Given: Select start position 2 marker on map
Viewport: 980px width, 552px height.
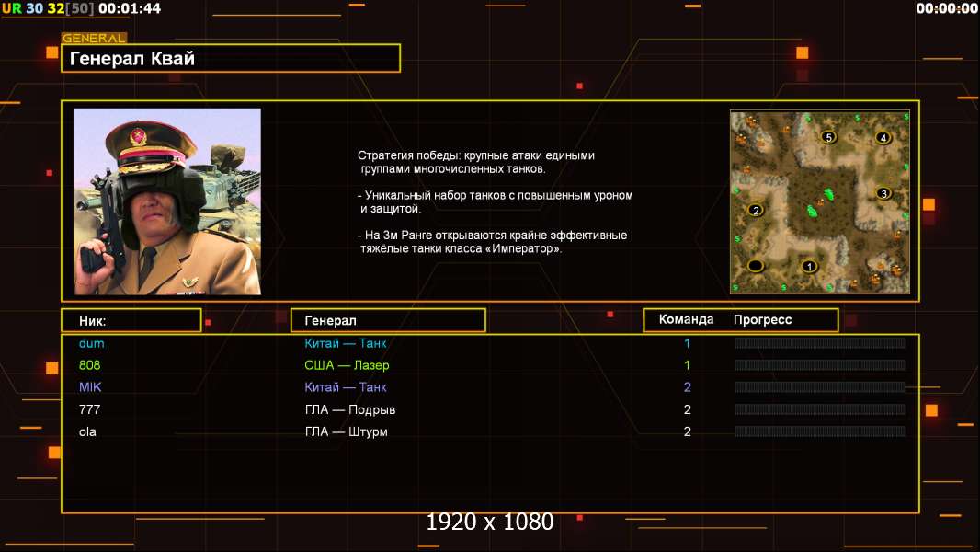Looking at the screenshot, I should coord(756,210).
